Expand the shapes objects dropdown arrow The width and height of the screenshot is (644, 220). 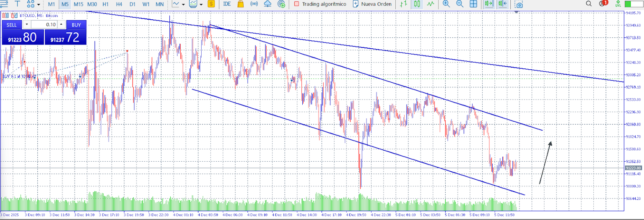click(39, 4)
